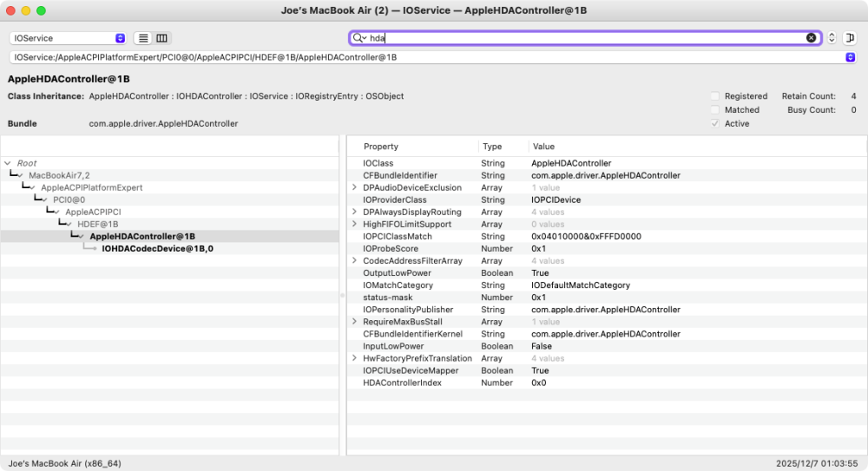Toggle the Matched checkbox

pos(715,110)
